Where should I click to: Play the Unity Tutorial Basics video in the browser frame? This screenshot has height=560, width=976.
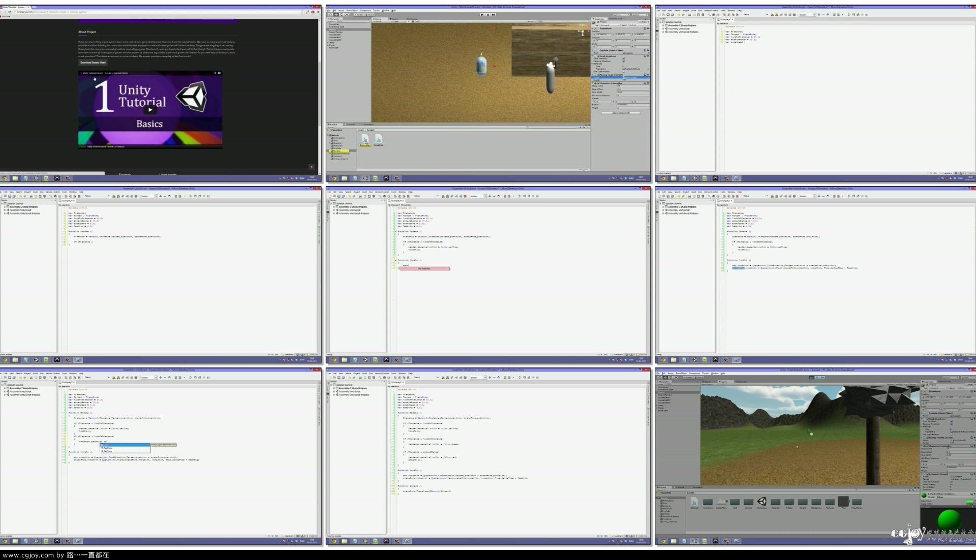pos(150,109)
